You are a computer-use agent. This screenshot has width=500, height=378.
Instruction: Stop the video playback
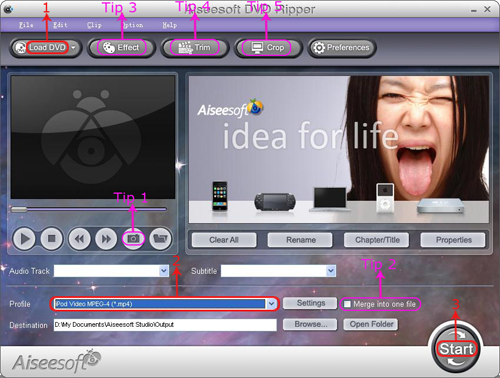[x=51, y=239]
